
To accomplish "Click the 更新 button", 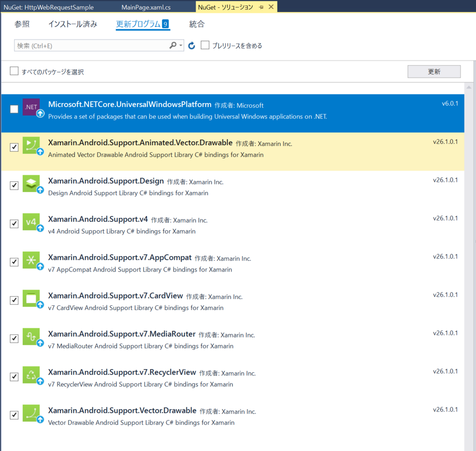I will click(x=434, y=72).
